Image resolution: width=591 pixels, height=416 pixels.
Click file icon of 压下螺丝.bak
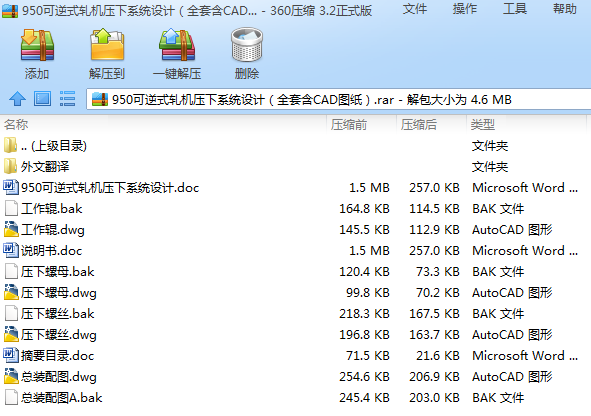(x=11, y=313)
